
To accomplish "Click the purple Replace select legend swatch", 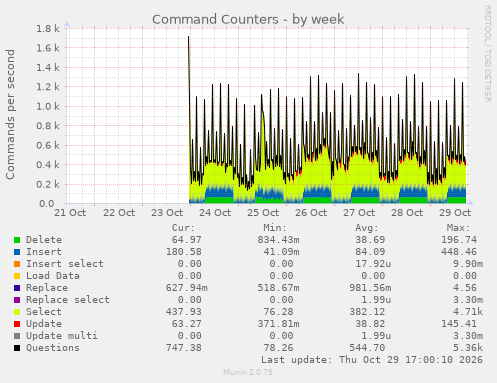I will click(17, 300).
